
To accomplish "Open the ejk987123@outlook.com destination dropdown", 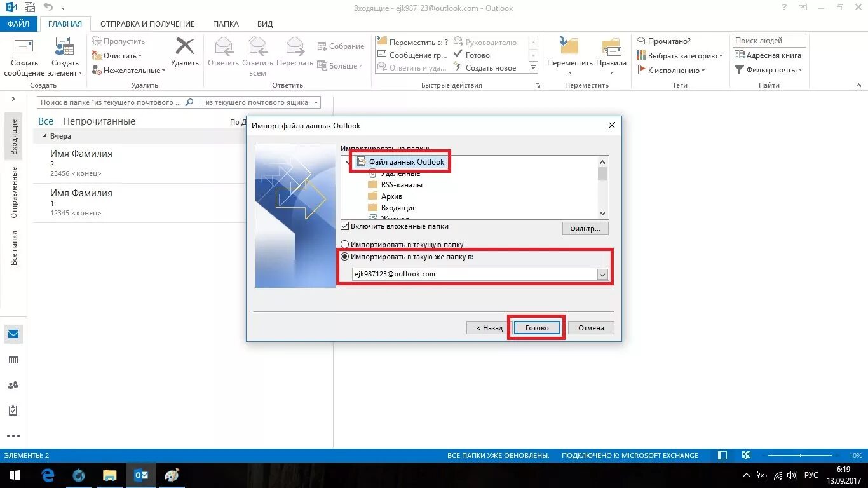I will pos(602,274).
